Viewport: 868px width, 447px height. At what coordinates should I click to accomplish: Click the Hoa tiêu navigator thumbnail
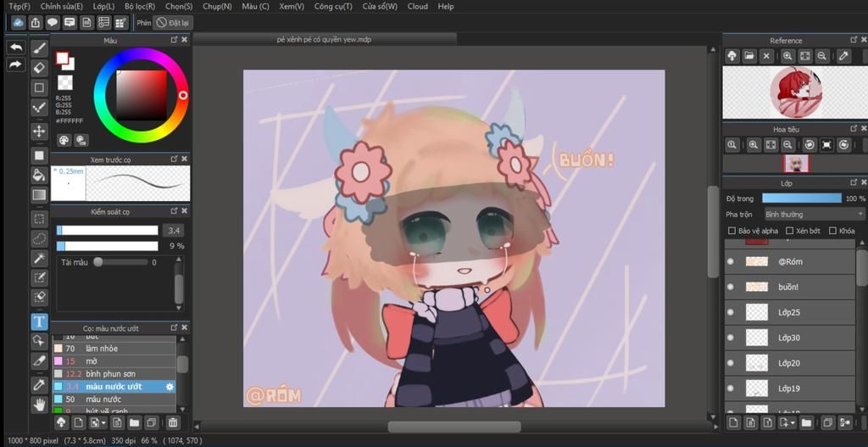coord(795,164)
